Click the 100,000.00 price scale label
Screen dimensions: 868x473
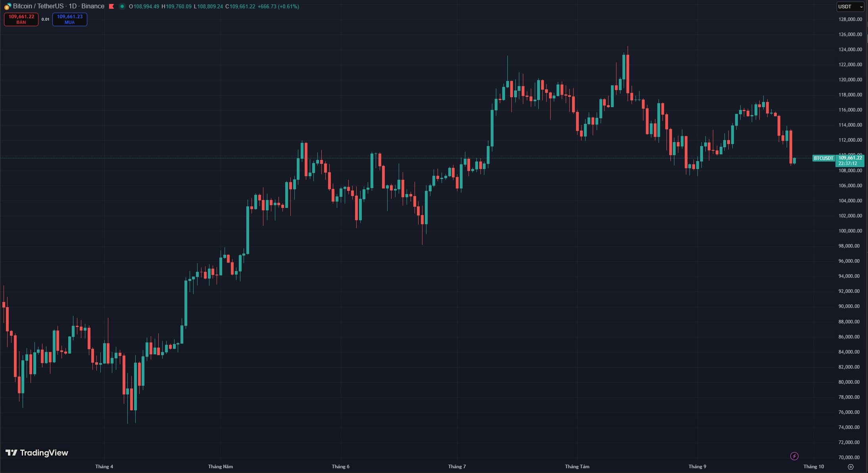[850, 231]
